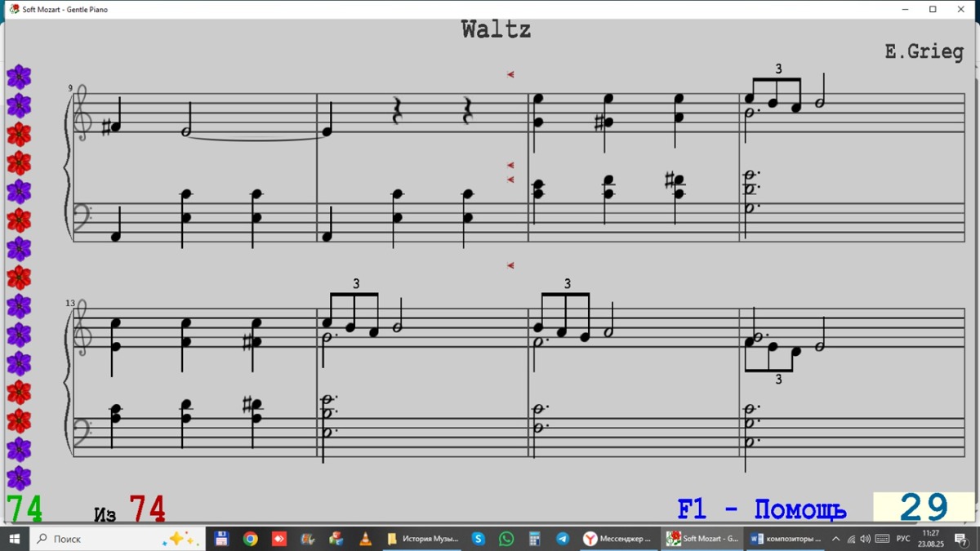Switch to the Word document композиторы
The height and width of the screenshot is (551, 980).
tap(786, 539)
